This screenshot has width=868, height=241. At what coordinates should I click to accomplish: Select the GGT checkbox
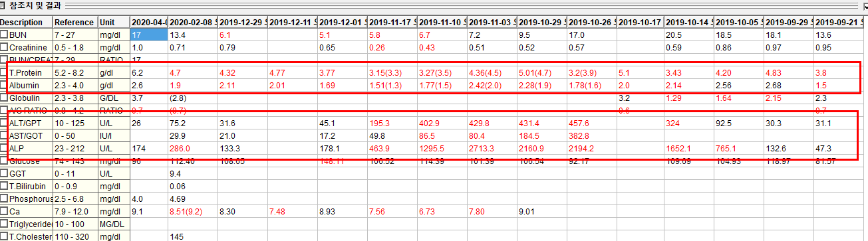(5, 173)
